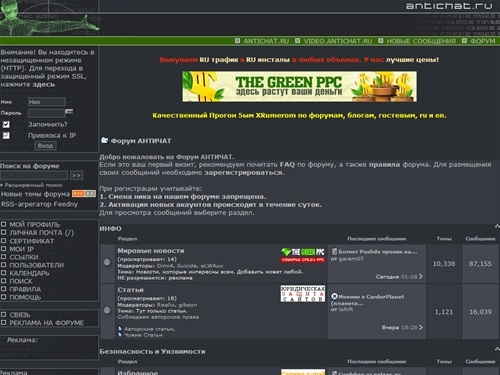Open МОЙ ПРОФИЛЬ in the sidebar
This screenshot has width=500, height=375.
click(35, 224)
